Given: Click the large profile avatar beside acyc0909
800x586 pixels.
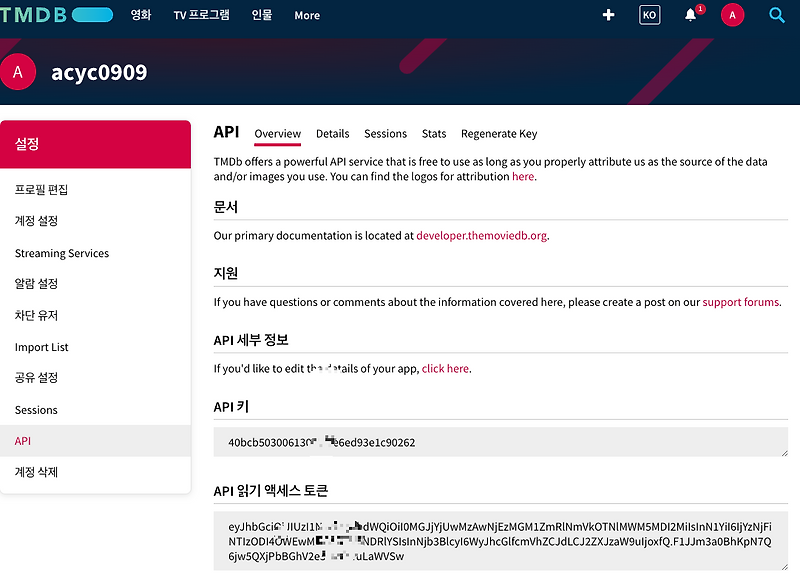Looking at the screenshot, I should [x=18, y=72].
